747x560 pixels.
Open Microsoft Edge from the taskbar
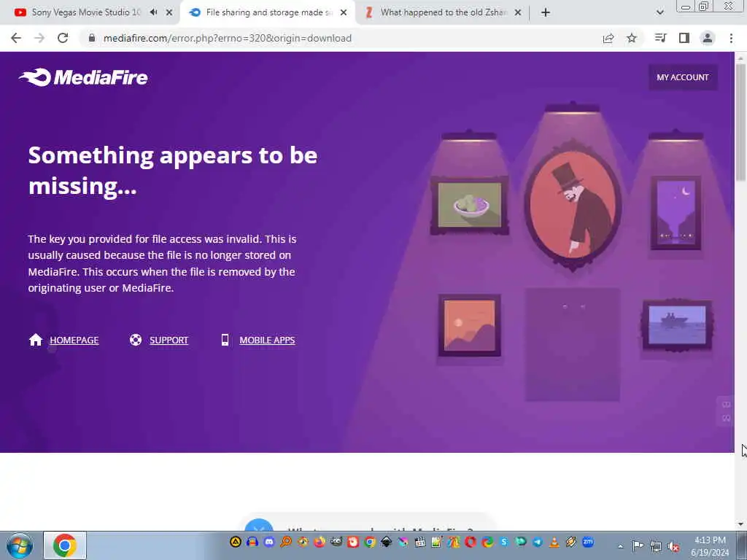tap(487, 542)
